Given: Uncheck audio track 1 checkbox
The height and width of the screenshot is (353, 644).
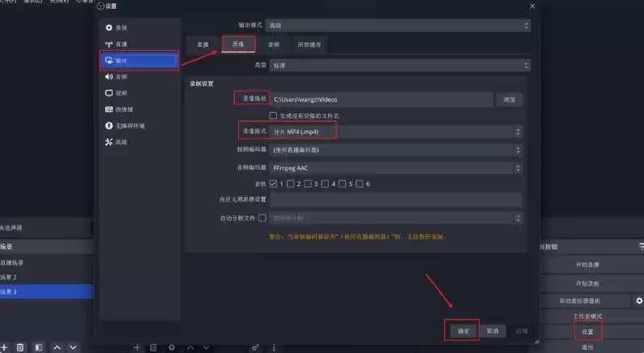Looking at the screenshot, I should point(273,184).
